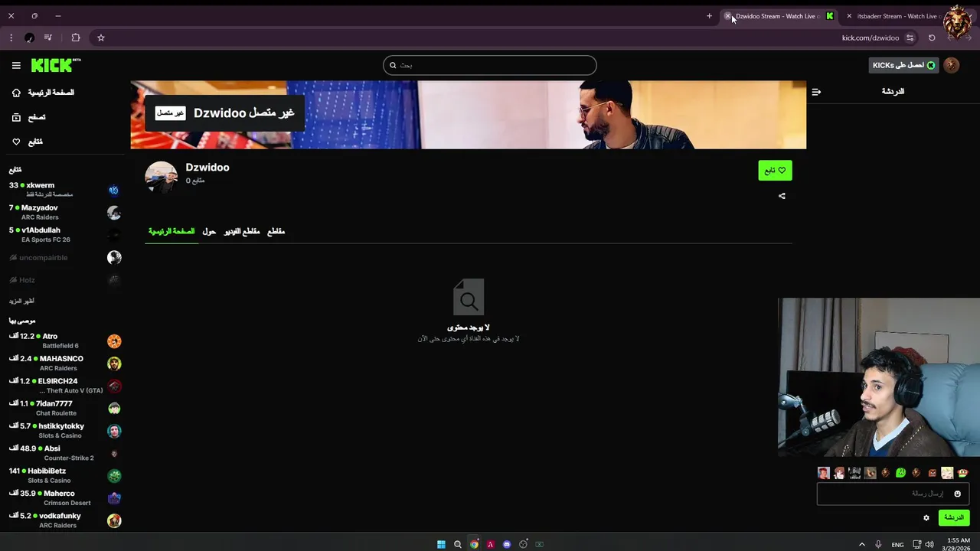980x551 pixels.
Task: Insert the angry orange box emote
Action: click(932, 473)
